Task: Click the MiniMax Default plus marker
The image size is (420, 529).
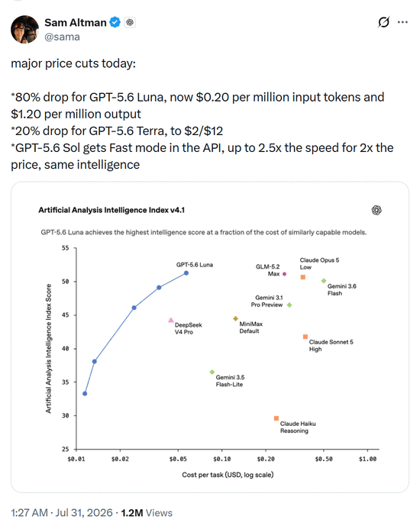Action: 236,318
